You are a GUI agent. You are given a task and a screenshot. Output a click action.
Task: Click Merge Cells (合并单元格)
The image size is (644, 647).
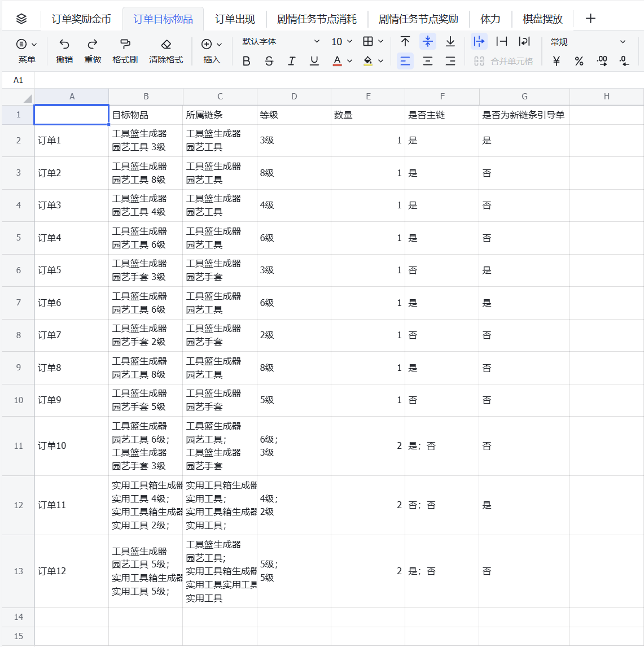click(x=503, y=61)
